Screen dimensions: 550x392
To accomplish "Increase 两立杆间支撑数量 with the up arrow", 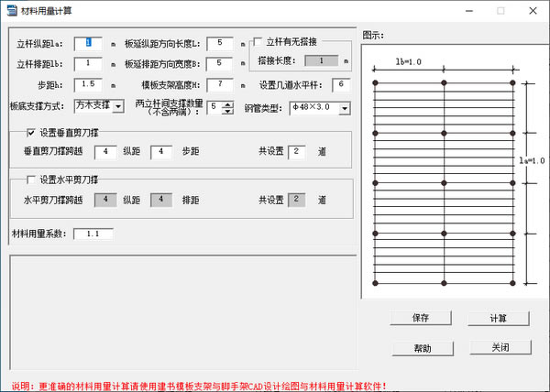I will [x=227, y=103].
